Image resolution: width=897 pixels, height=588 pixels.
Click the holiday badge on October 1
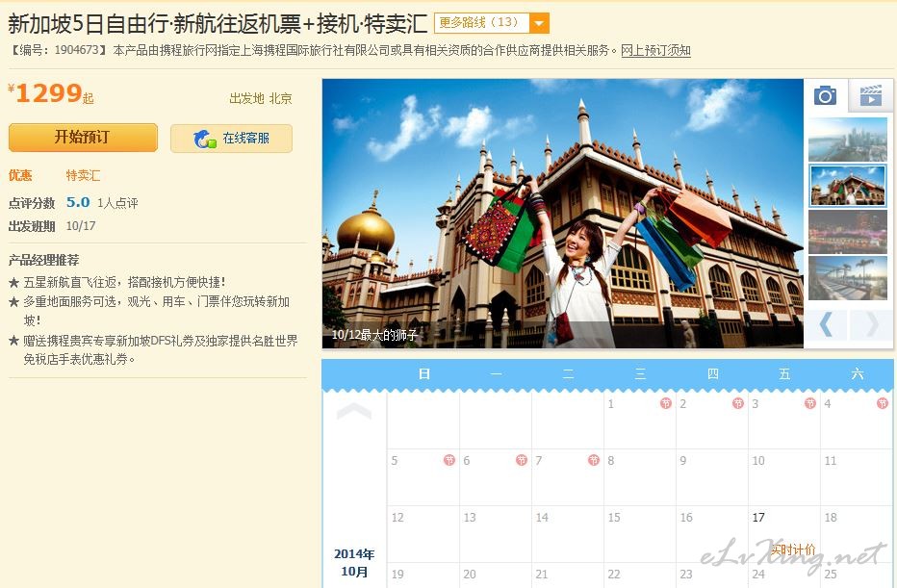coord(666,403)
